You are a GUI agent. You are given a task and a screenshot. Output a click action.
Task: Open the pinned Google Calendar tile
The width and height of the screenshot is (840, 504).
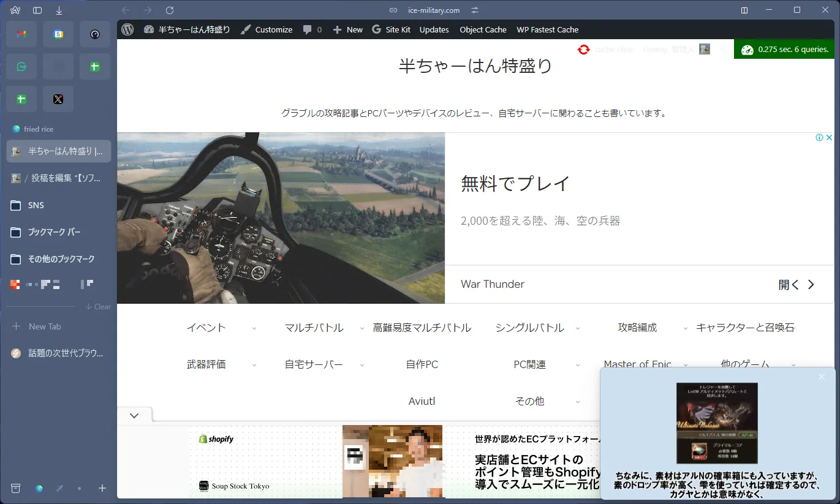pos(58,34)
